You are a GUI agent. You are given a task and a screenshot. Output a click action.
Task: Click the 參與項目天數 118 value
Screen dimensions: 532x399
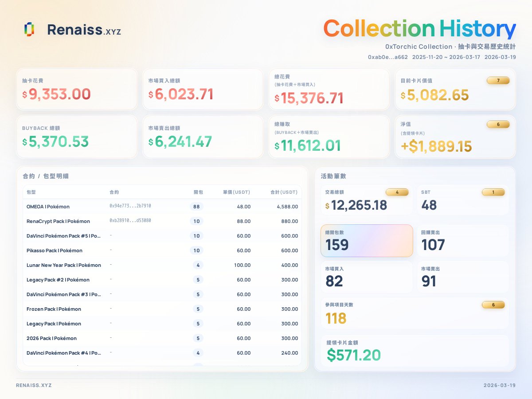pos(336,318)
